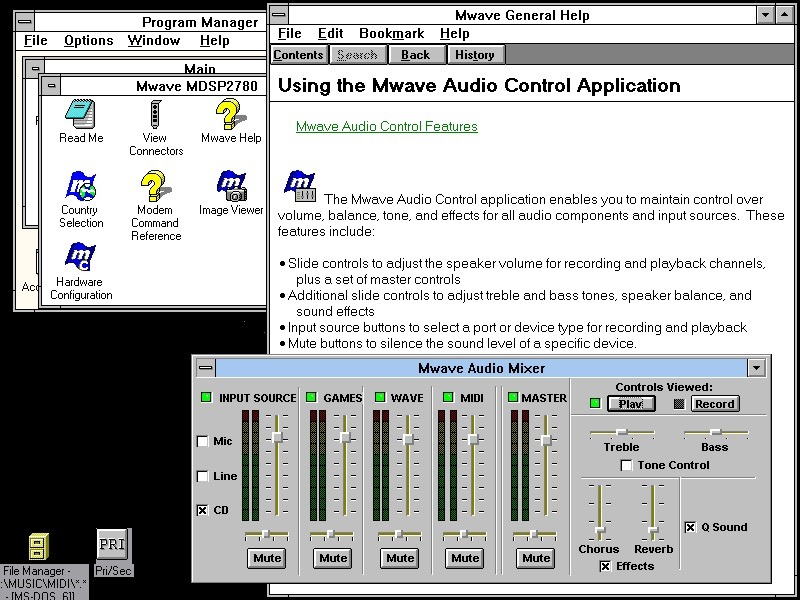Viewport: 800px width, 600px height.
Task: Open the Program Manager Options menu
Action: point(89,40)
